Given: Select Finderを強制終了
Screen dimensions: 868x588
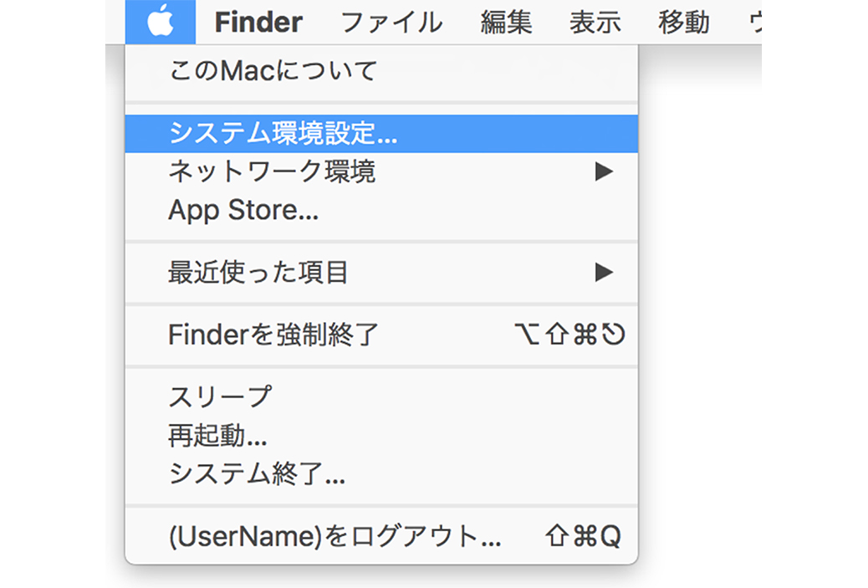Looking at the screenshot, I should pyautogui.click(x=381, y=335).
